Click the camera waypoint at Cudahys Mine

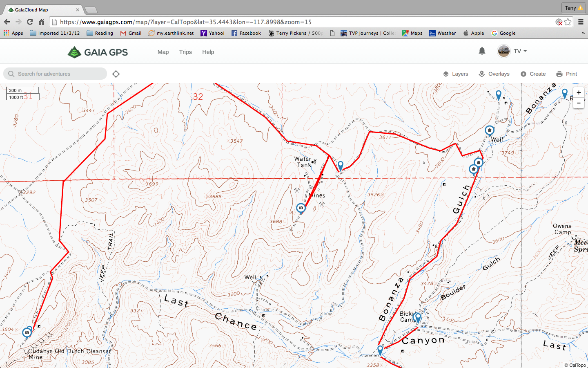tap(27, 332)
